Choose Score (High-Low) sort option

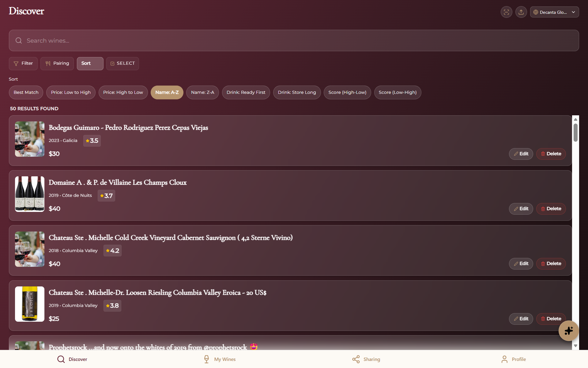coord(347,92)
